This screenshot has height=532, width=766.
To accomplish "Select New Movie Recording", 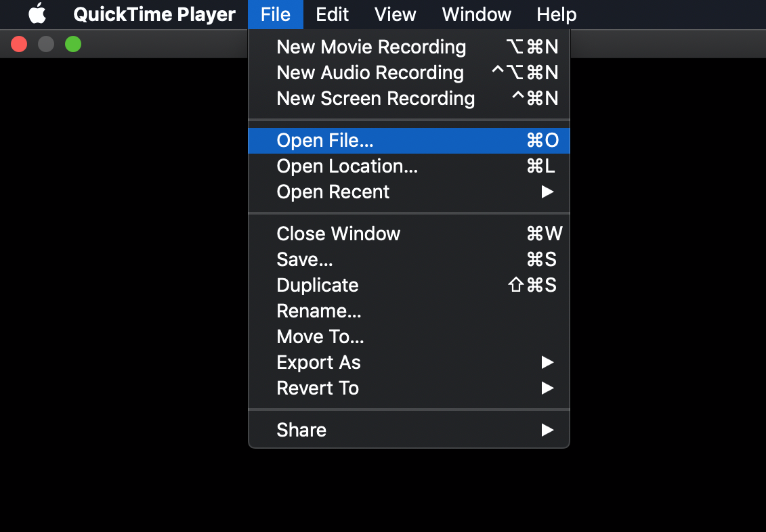I will point(371,47).
